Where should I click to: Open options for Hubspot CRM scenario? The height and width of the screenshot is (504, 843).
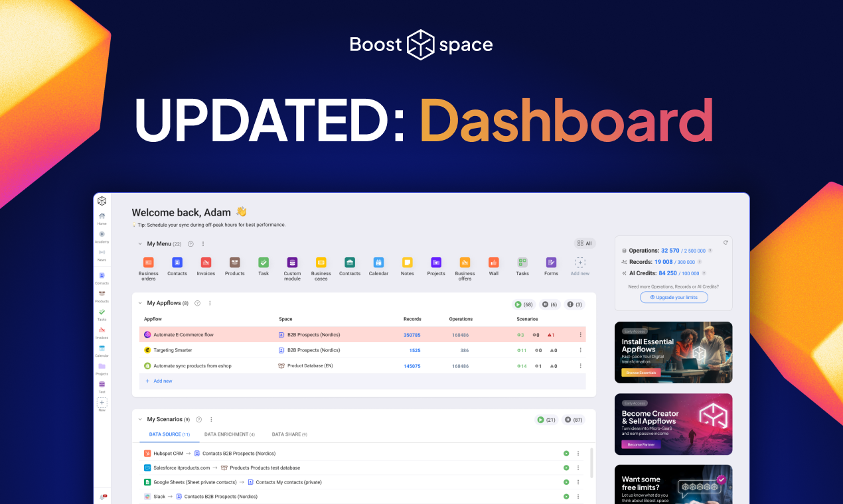pos(578,454)
